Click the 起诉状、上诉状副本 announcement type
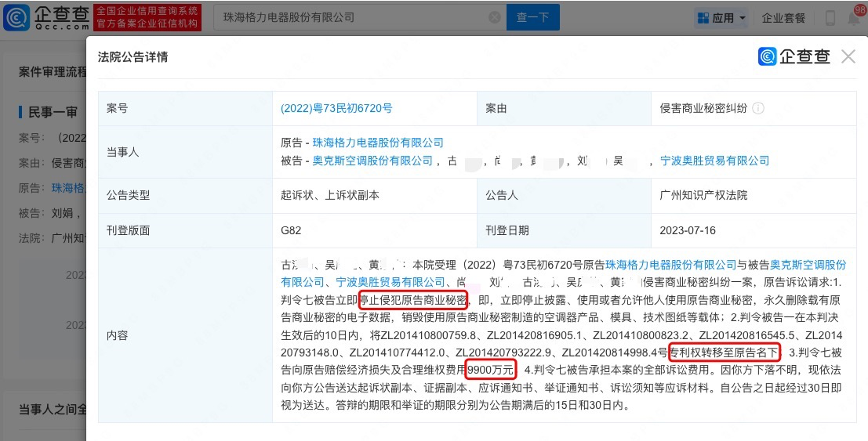This screenshot has height=441, width=868. pos(330,195)
